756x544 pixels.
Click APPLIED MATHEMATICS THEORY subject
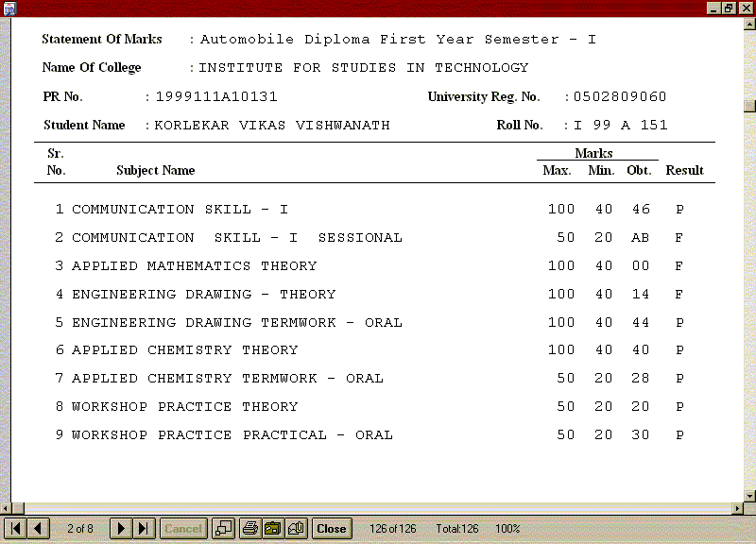(195, 266)
